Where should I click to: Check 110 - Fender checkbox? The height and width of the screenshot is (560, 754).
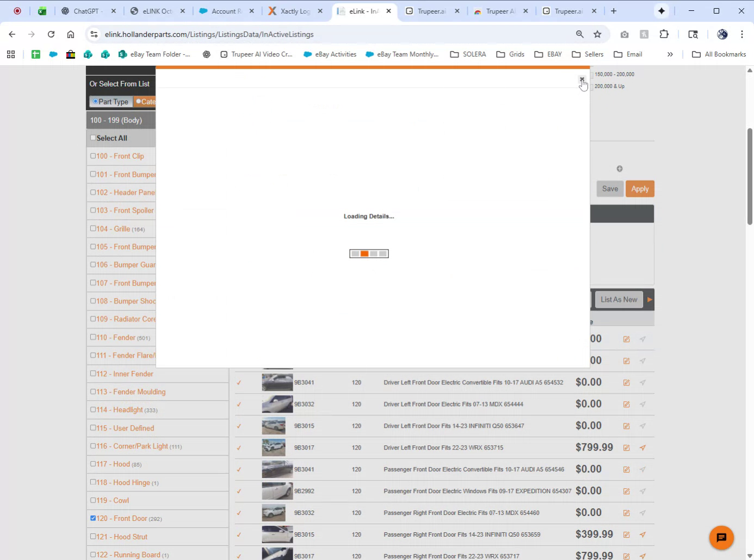(x=93, y=337)
